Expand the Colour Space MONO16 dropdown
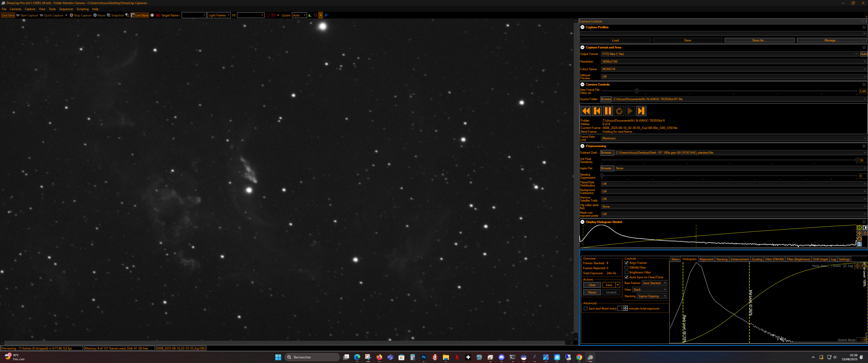This screenshot has width=868, height=363. 733,69
